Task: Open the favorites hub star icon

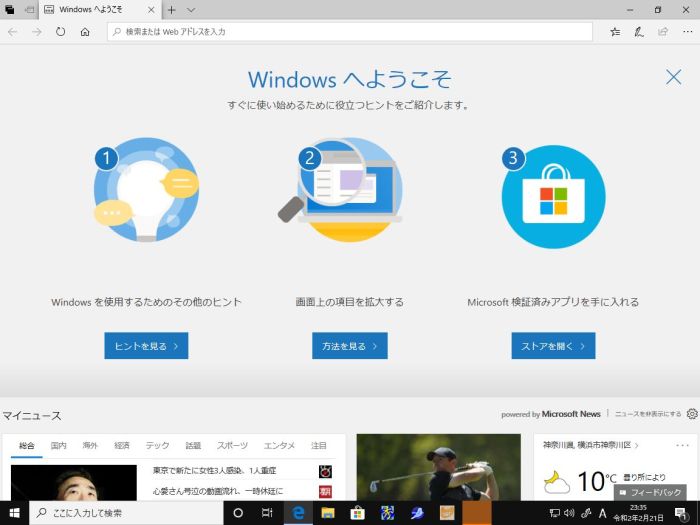Action: pyautogui.click(x=615, y=32)
